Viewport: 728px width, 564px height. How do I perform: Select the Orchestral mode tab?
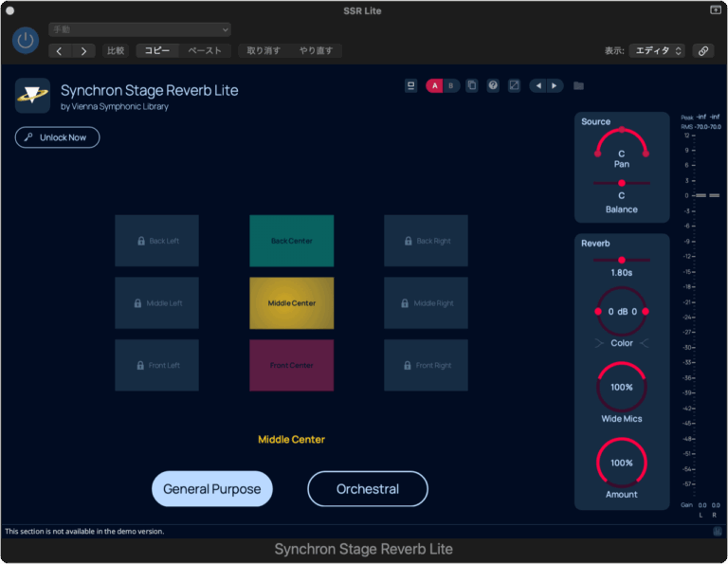pos(368,489)
